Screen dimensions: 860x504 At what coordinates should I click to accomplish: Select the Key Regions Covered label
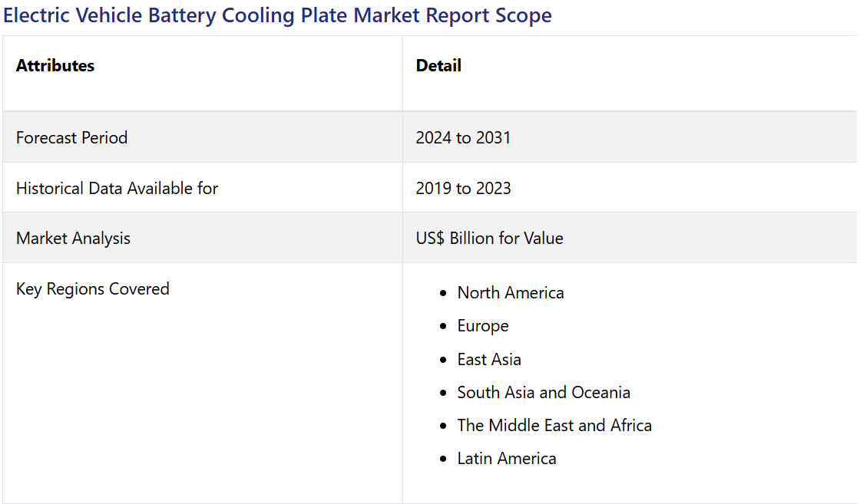click(92, 289)
